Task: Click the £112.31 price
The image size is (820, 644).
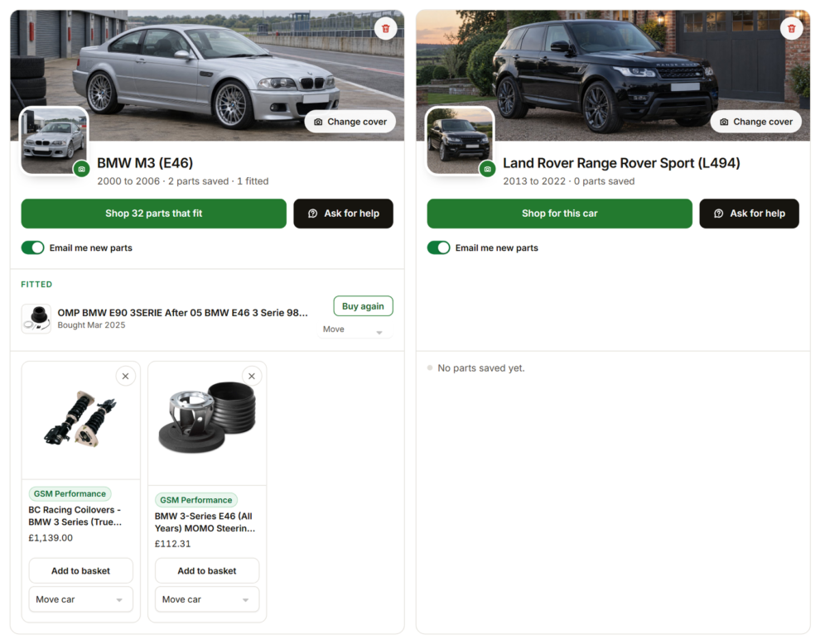Action: [x=172, y=544]
